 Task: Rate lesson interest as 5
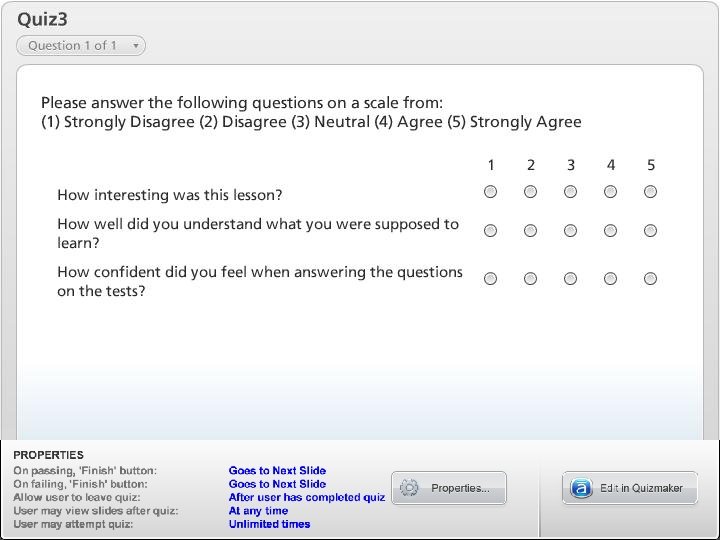[650, 191]
